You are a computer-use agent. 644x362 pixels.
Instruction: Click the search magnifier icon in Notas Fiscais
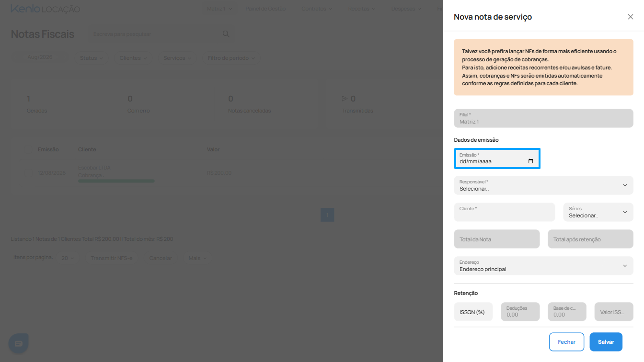(226, 34)
